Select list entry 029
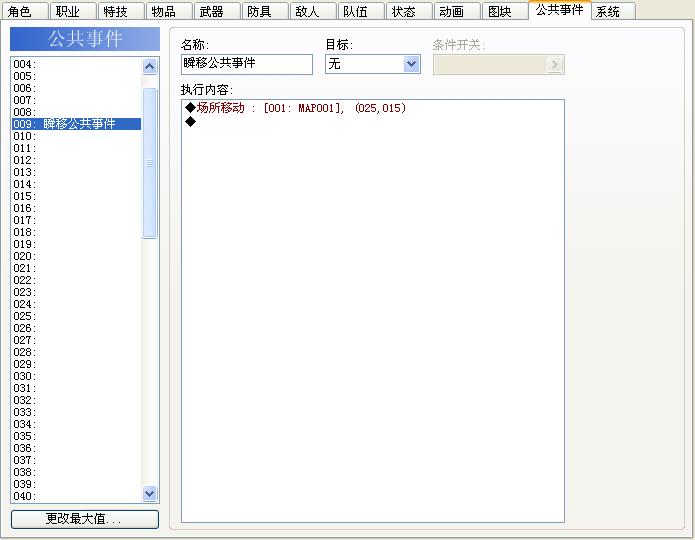Screen dimensions: 695x540 click(x=76, y=364)
